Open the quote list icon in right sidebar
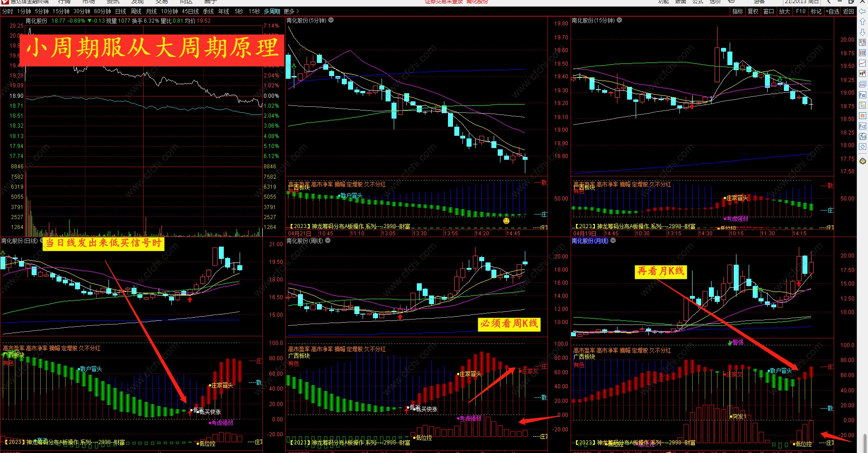The width and height of the screenshot is (868, 453). coord(862,43)
